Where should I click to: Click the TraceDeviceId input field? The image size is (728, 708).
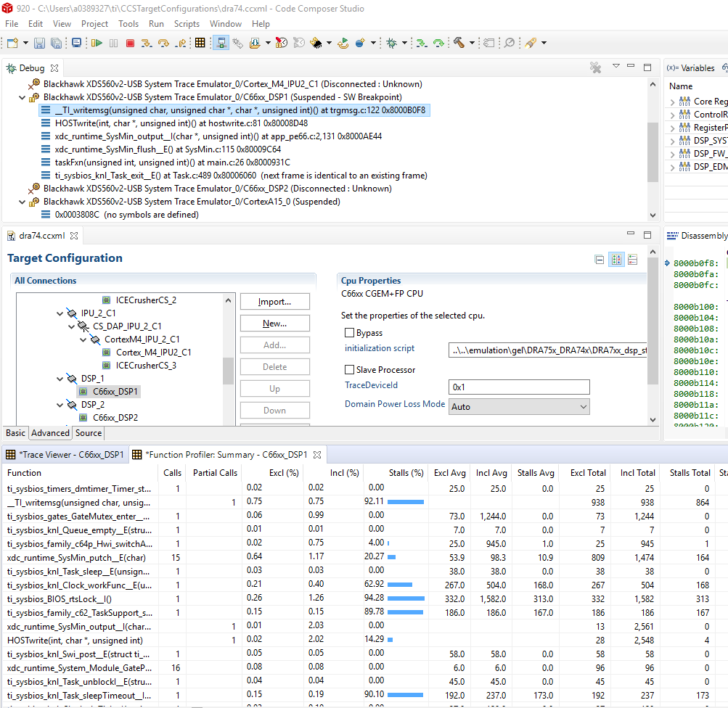[519, 387]
